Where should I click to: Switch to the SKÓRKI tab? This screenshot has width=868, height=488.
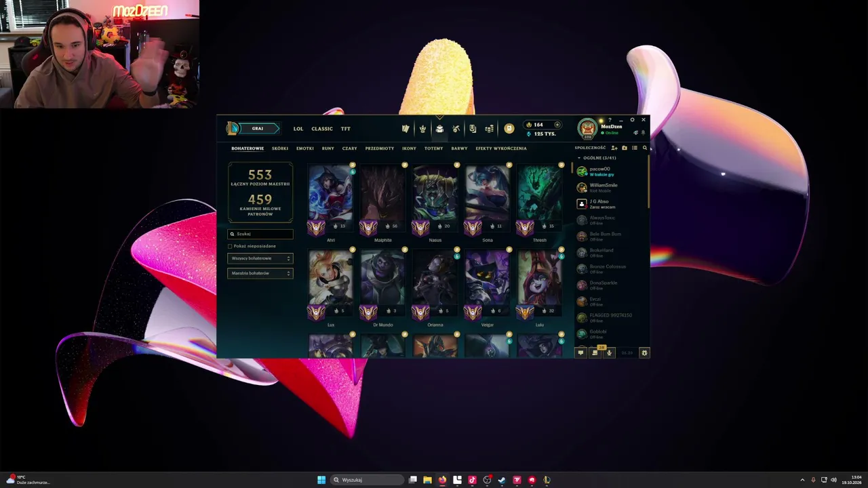point(280,148)
